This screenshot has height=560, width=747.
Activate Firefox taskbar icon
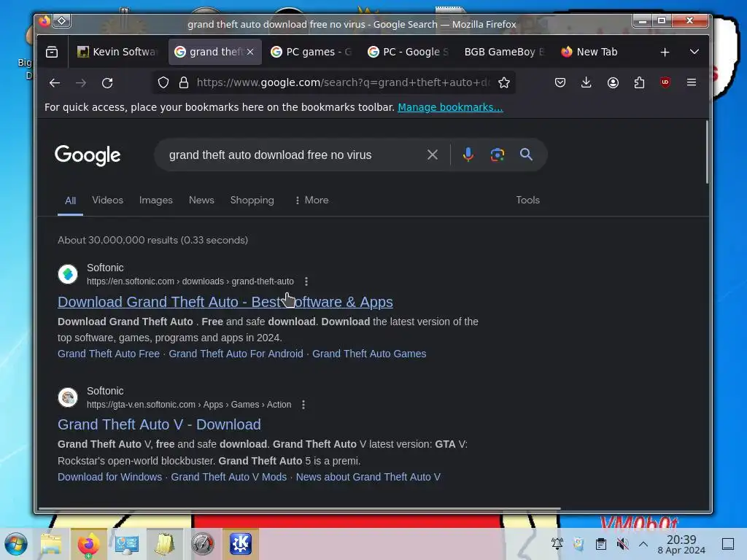(88, 544)
